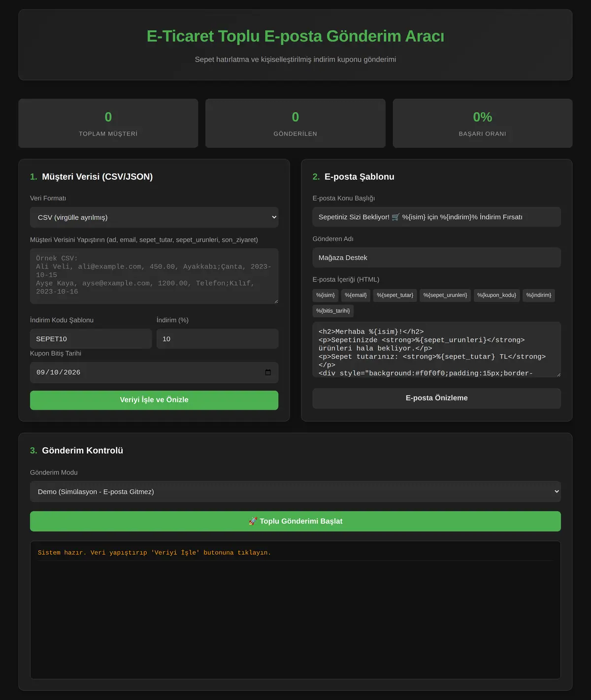Click the 'Sistem hazır' log message
The height and width of the screenshot is (700, 591).
pos(154,553)
